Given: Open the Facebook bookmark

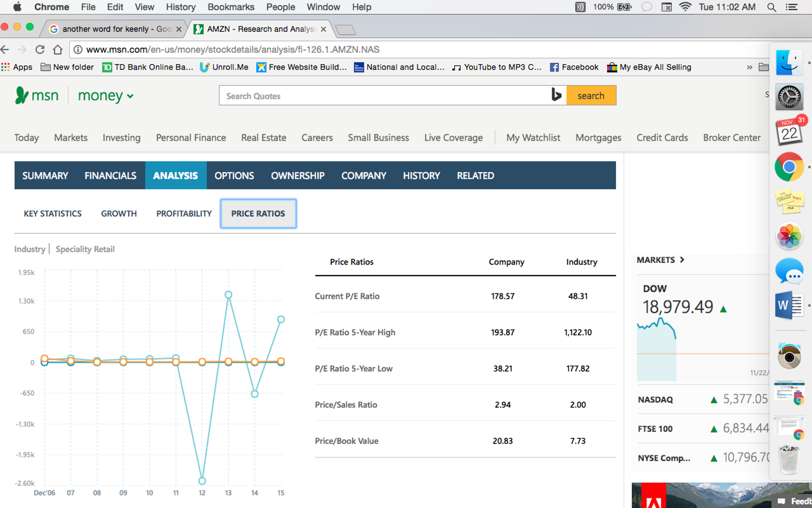Looking at the screenshot, I should pyautogui.click(x=574, y=67).
